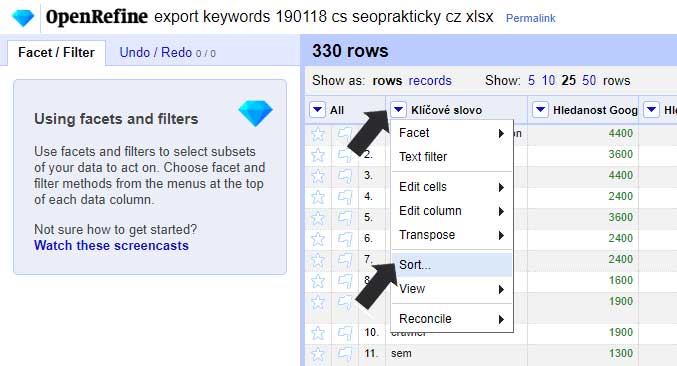This screenshot has height=366, width=677.
Task: Open the All column dropdown menu
Action: (317, 110)
